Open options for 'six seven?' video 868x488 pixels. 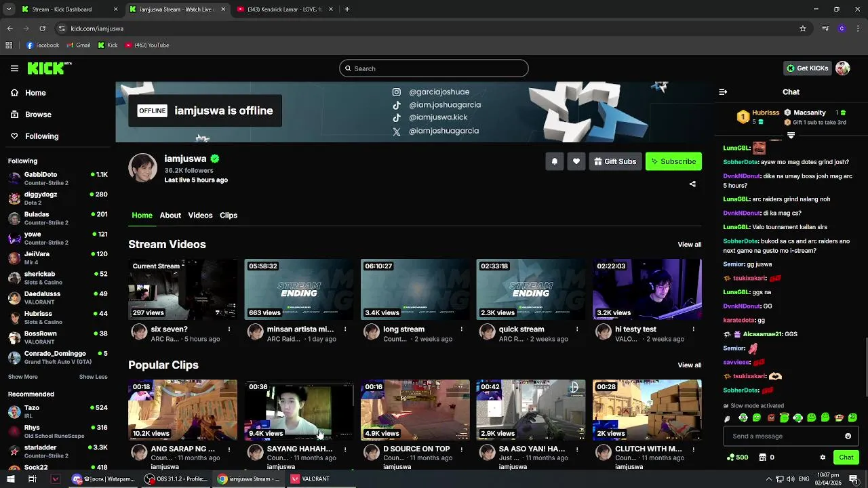click(x=229, y=329)
